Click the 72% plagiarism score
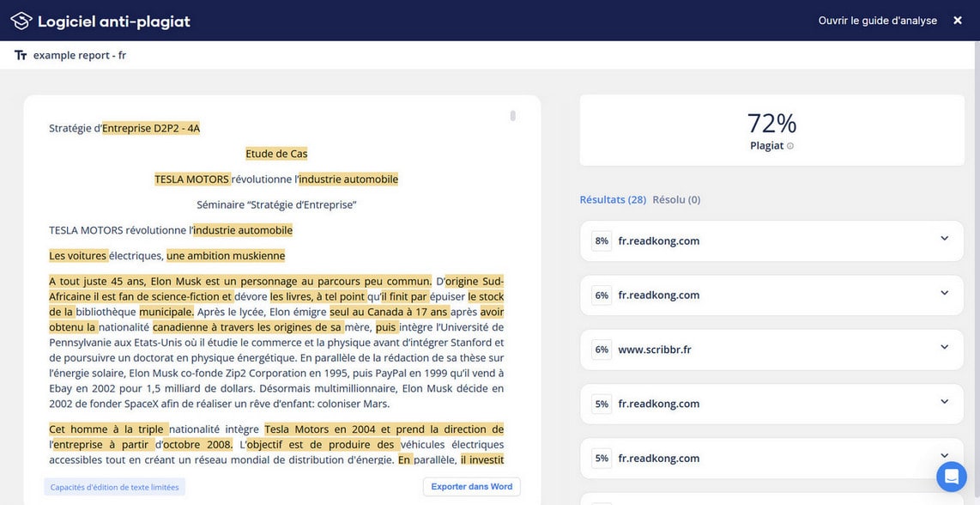 [x=771, y=124]
